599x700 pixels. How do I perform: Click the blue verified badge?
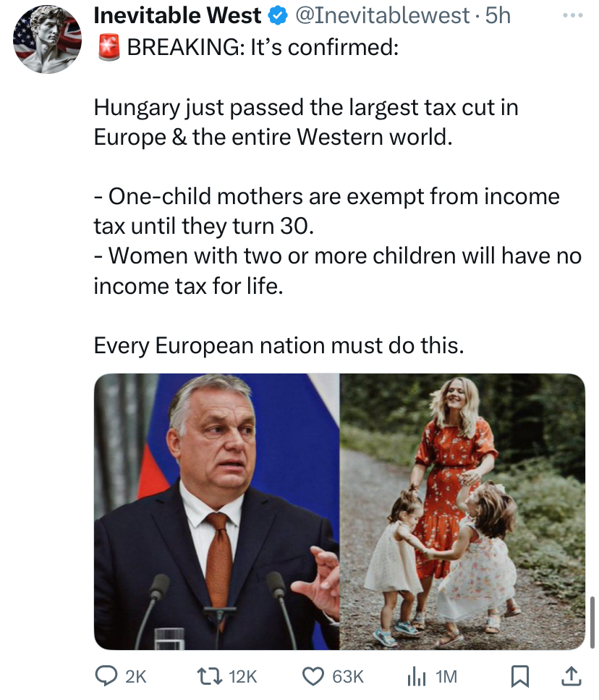tap(277, 16)
